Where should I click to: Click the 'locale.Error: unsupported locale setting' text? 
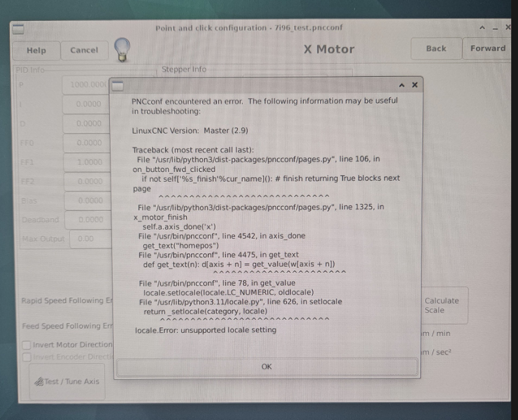[205, 330]
